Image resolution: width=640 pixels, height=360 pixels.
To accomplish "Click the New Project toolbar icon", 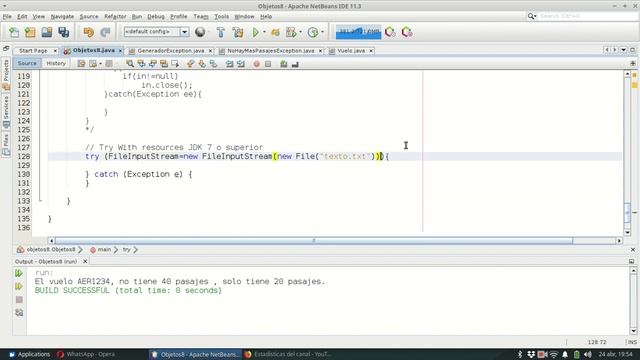I will [30, 32].
